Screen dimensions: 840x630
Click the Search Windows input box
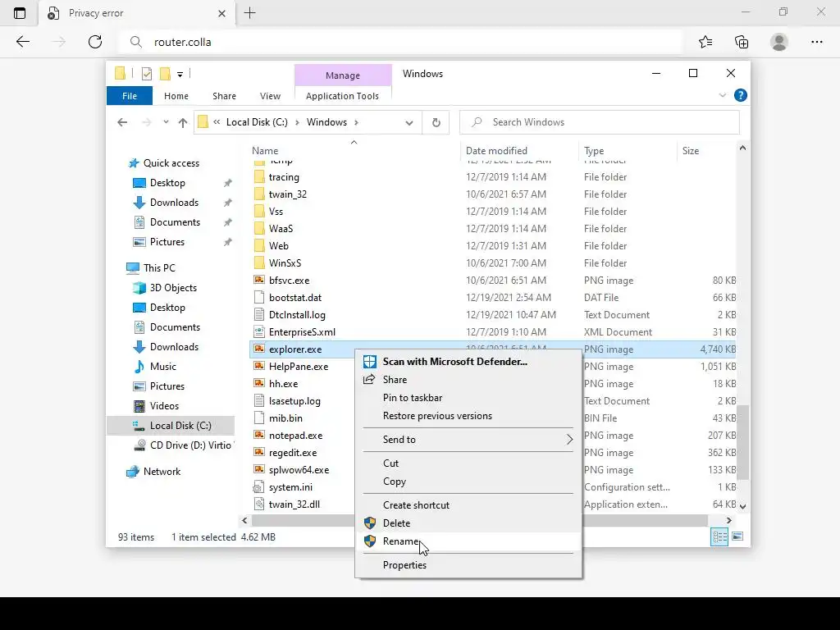pos(600,122)
